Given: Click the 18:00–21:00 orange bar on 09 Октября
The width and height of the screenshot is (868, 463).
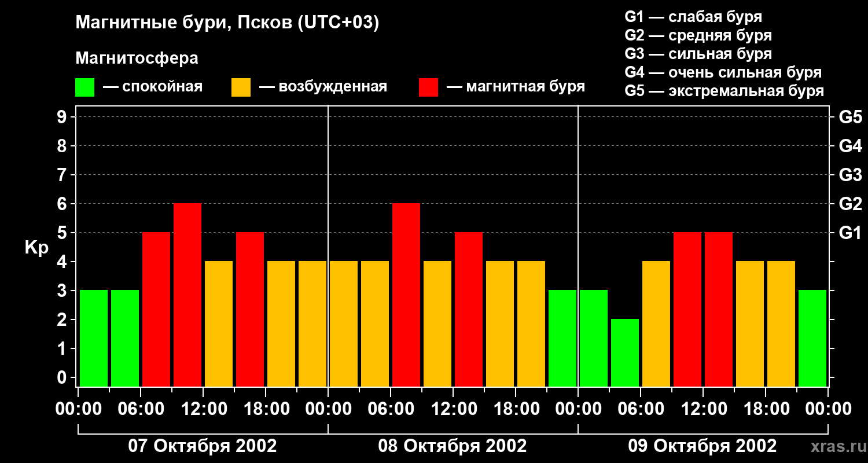Looking at the screenshot, I should pyautogui.click(x=781, y=324).
